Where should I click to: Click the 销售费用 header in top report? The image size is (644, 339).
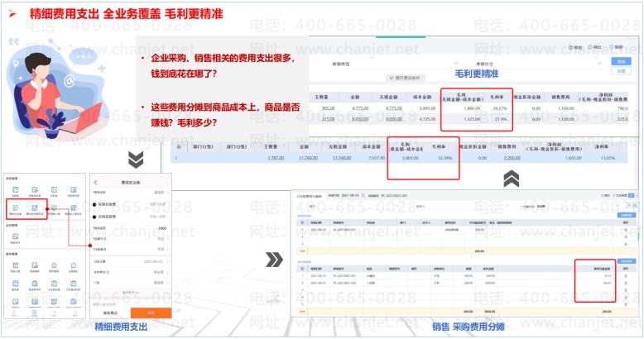click(560, 98)
